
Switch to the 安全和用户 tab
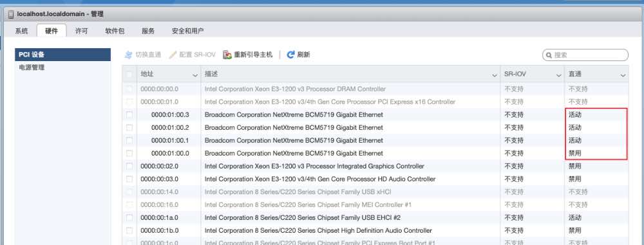[x=187, y=31]
